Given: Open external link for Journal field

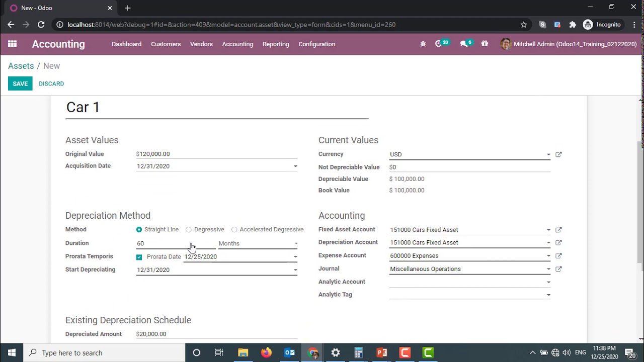Looking at the screenshot, I should click(x=558, y=269).
